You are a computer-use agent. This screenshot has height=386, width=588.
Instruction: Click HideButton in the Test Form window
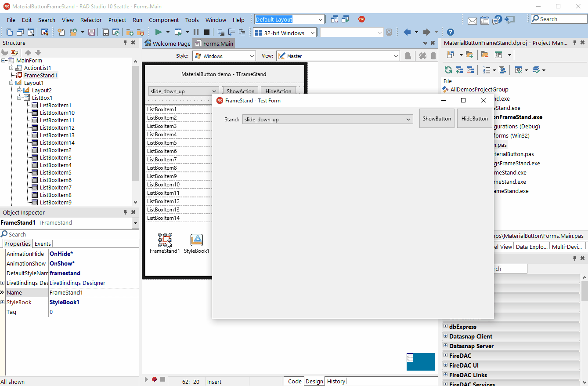tap(474, 118)
